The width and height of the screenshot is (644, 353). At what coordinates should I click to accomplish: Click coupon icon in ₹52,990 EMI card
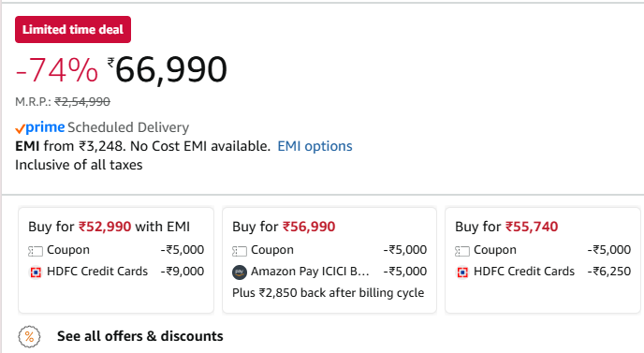pyautogui.click(x=36, y=251)
